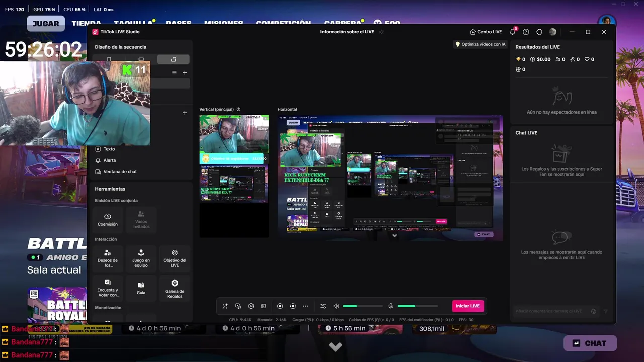Click the likes heart count

pos(589,59)
